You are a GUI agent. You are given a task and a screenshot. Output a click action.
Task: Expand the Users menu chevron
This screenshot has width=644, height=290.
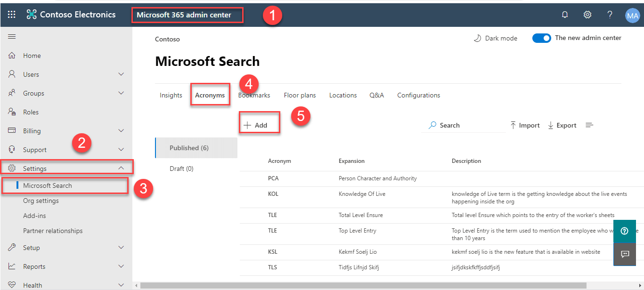click(121, 74)
